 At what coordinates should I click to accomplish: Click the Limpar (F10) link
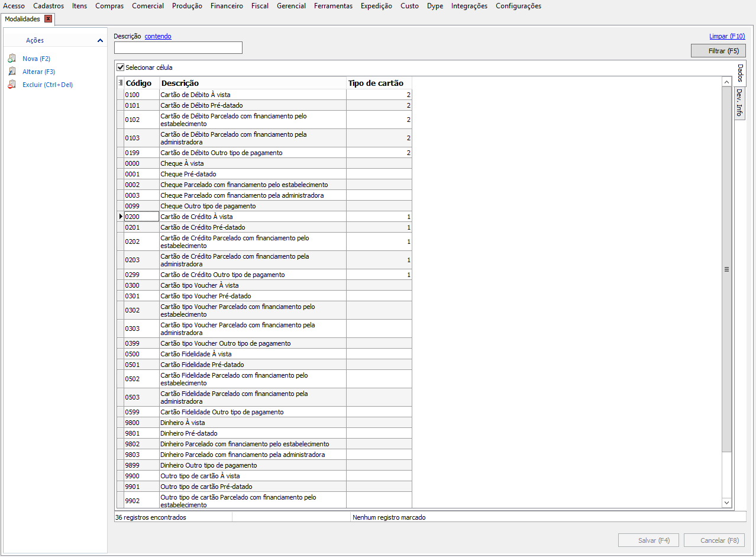click(x=727, y=36)
